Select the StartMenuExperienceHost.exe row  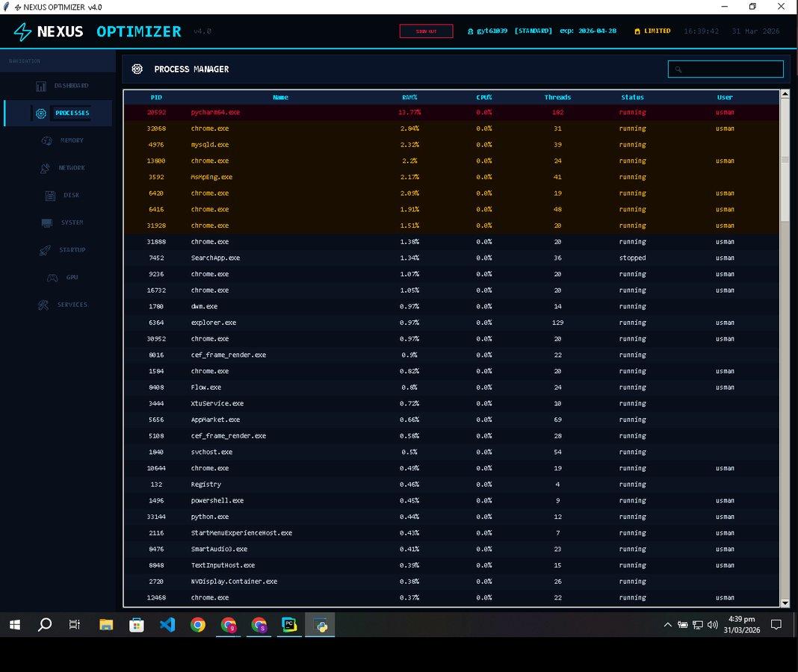pyautogui.click(x=451, y=533)
